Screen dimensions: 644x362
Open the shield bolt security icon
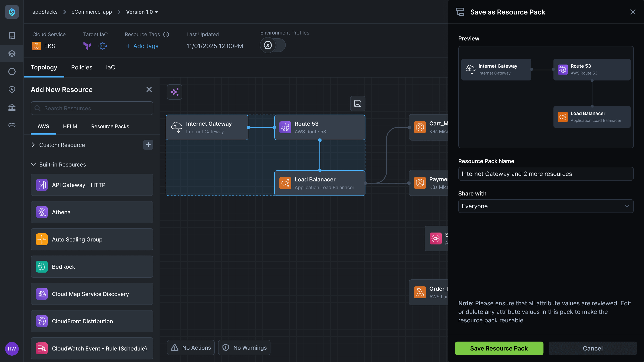(x=12, y=89)
